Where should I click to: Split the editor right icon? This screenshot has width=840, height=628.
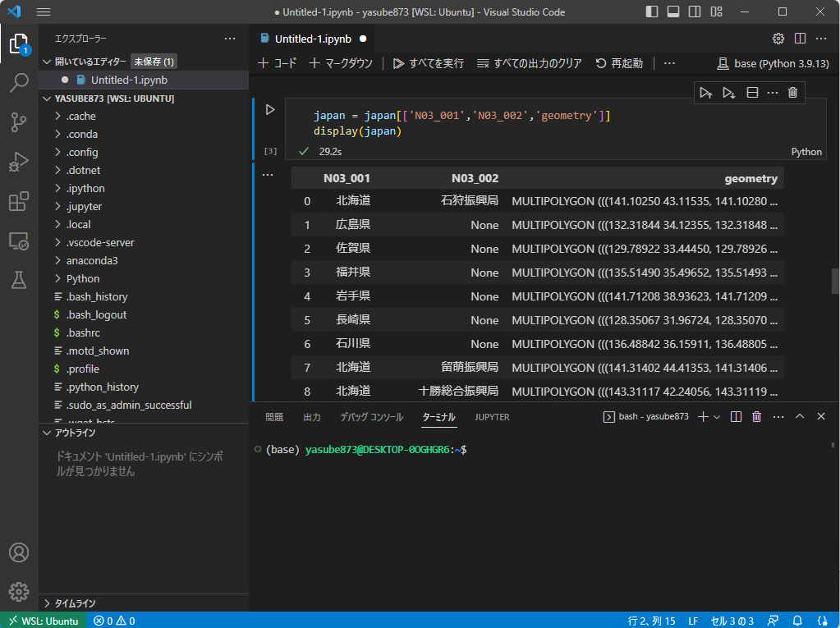pos(800,39)
